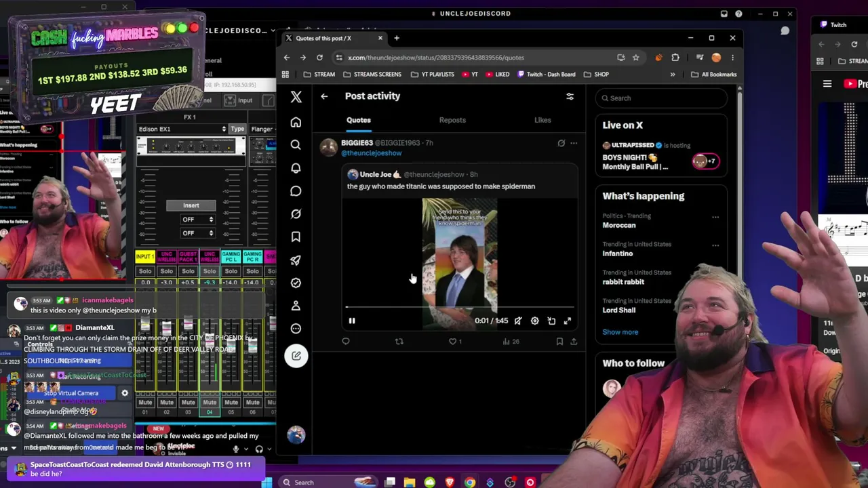Open the video settings gear
The width and height of the screenshot is (868, 488).
pyautogui.click(x=534, y=321)
